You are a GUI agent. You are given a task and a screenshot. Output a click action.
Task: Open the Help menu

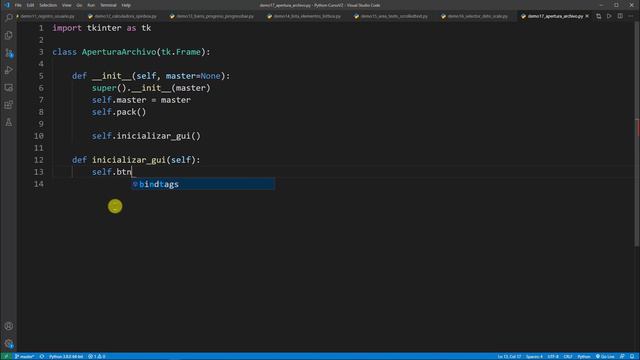coord(126,5)
